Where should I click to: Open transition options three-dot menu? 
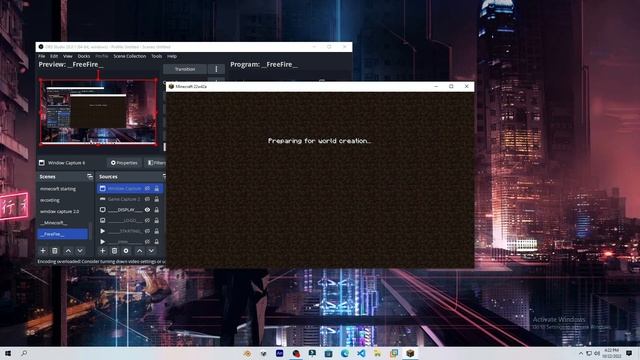click(216, 69)
